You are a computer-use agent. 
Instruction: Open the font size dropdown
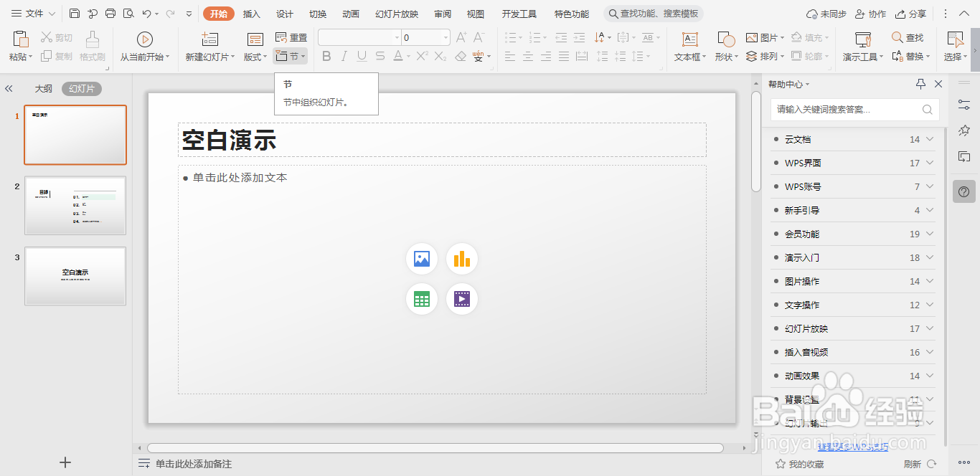[446, 37]
